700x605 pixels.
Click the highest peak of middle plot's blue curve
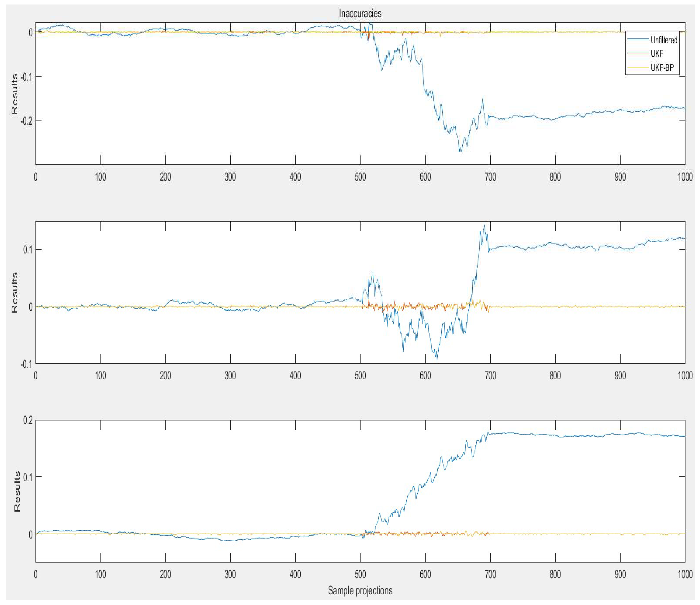click(x=485, y=225)
